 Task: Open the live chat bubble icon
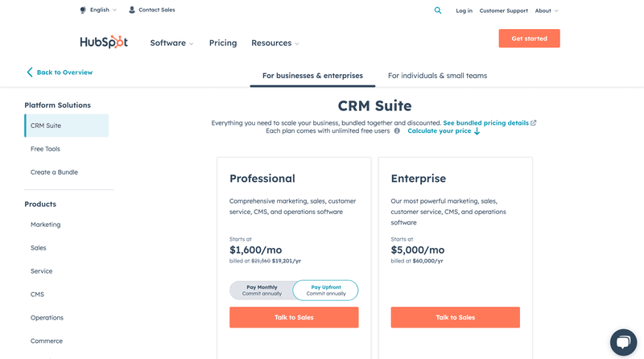623,342
